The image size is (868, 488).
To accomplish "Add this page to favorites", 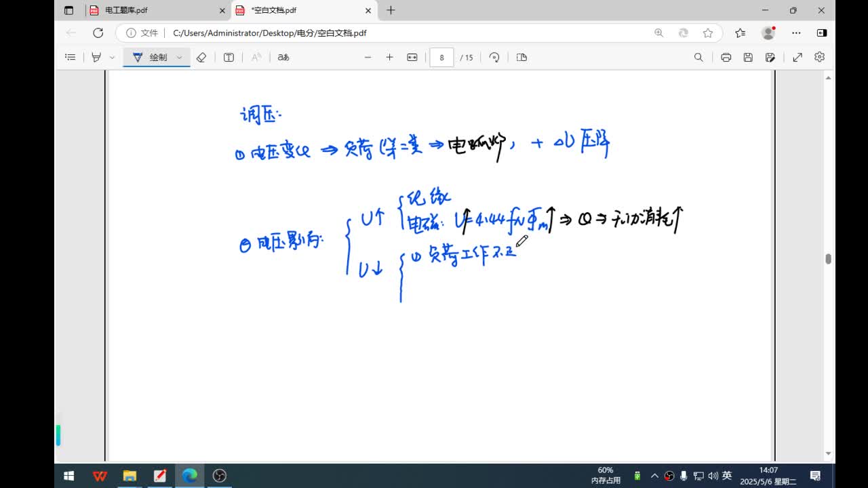I will pos(708,33).
